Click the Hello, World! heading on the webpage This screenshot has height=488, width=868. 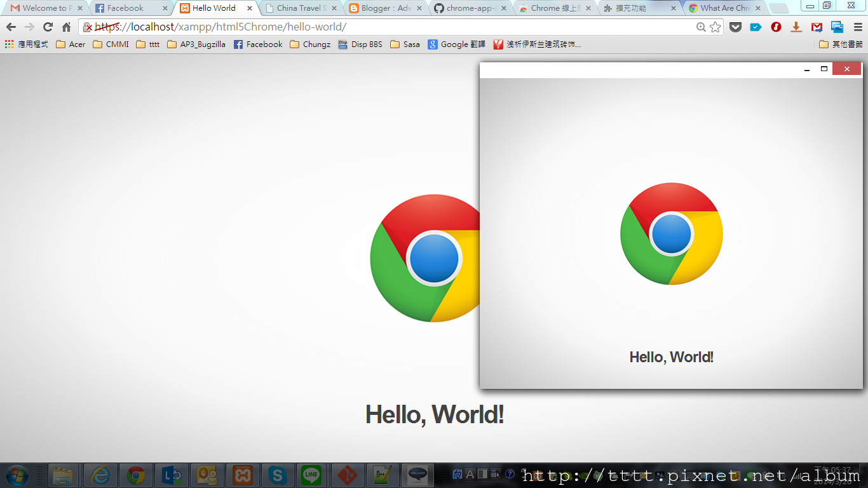pyautogui.click(x=435, y=415)
